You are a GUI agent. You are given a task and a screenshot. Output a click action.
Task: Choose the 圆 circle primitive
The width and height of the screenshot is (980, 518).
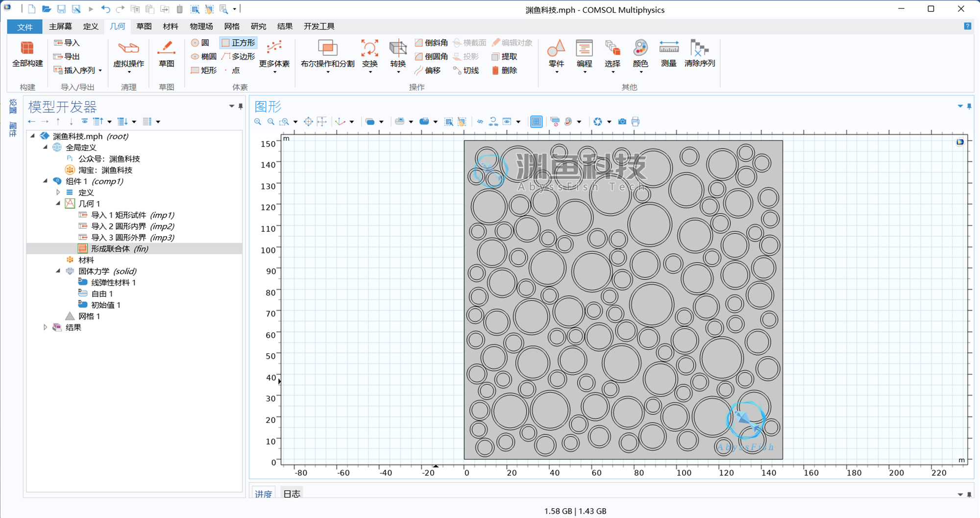[x=200, y=43]
